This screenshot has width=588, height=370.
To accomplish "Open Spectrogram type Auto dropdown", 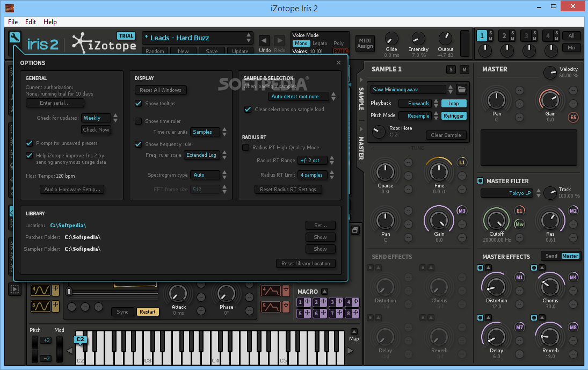I will point(205,175).
